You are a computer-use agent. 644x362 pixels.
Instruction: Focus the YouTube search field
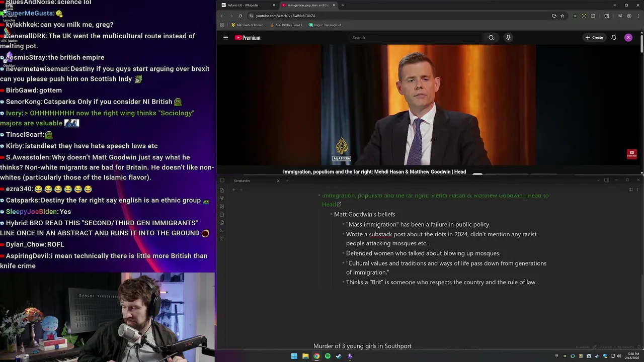coord(417,38)
